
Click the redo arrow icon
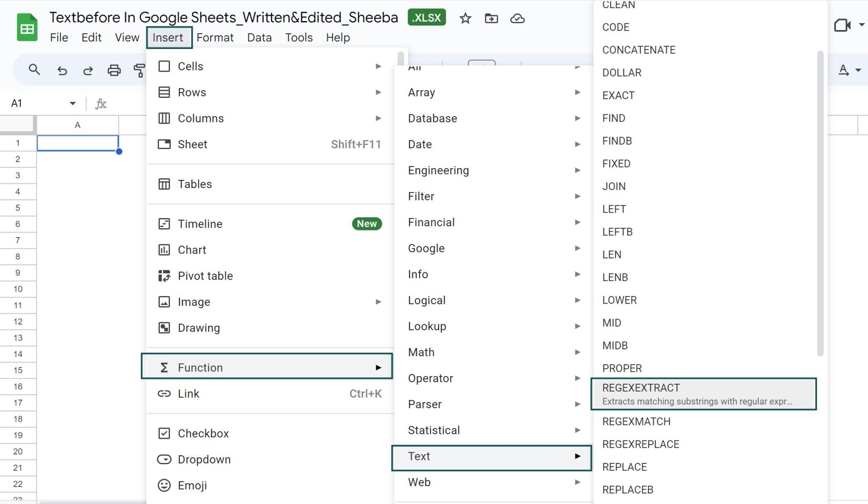(88, 70)
